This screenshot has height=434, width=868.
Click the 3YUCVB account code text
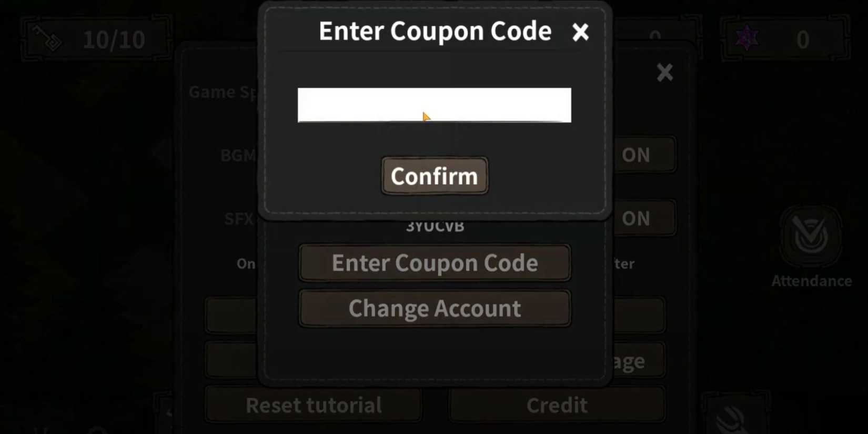tap(435, 227)
